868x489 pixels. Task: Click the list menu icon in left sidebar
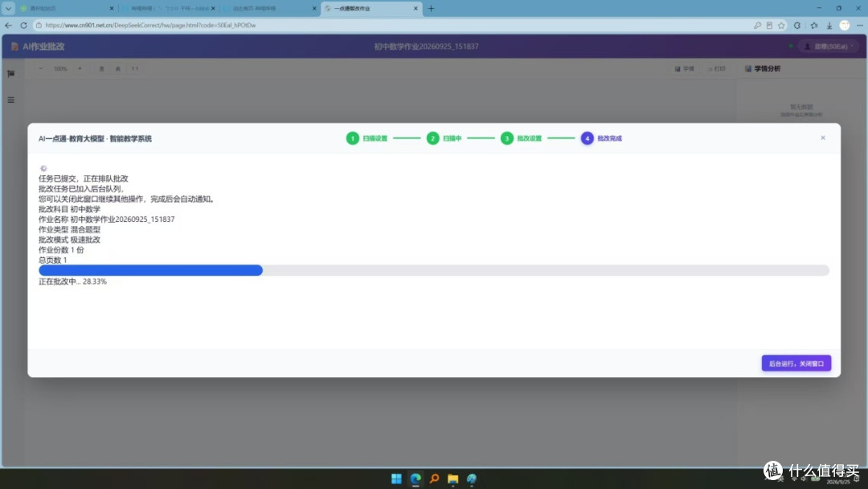(10, 101)
